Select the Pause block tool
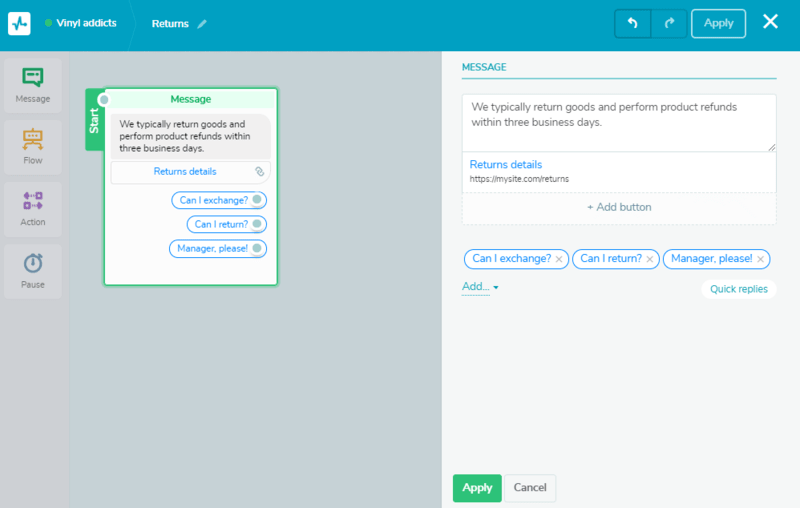The height and width of the screenshot is (508, 800). 33,271
